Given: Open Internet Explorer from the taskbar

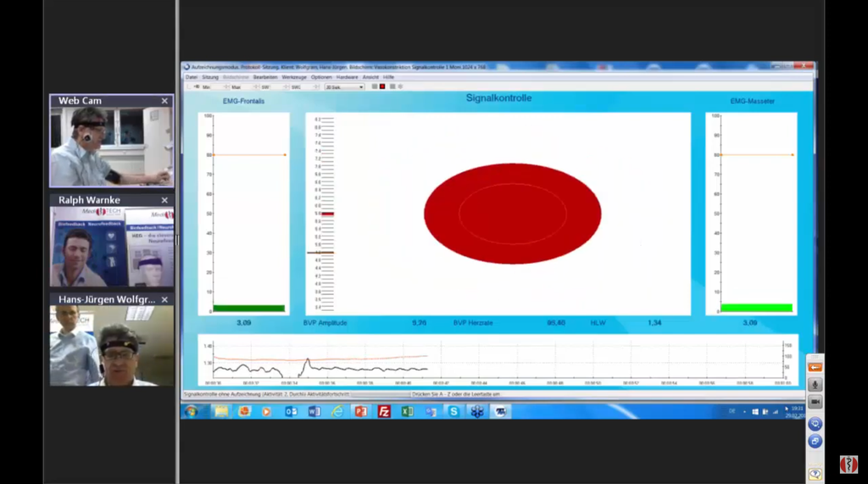Looking at the screenshot, I should [x=337, y=411].
